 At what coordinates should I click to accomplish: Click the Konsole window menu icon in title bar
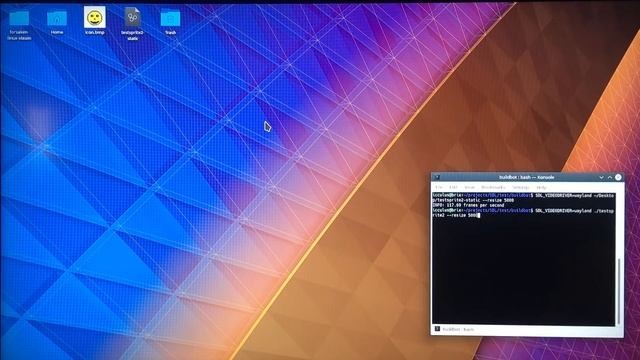437,177
